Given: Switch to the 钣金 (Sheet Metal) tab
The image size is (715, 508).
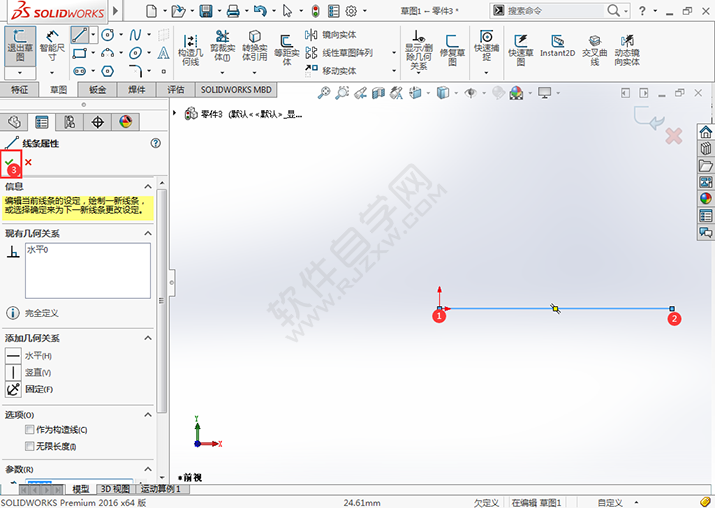Looking at the screenshot, I should (97, 89).
